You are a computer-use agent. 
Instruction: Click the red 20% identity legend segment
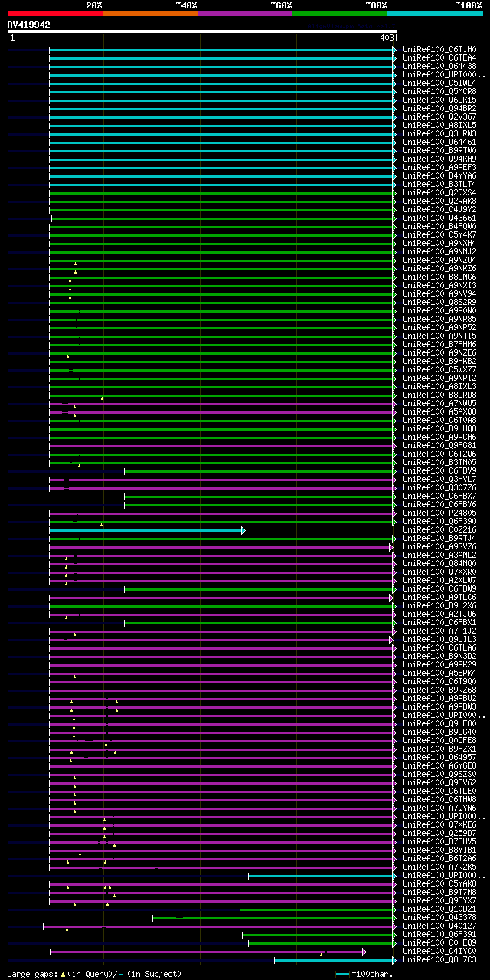click(55, 13)
